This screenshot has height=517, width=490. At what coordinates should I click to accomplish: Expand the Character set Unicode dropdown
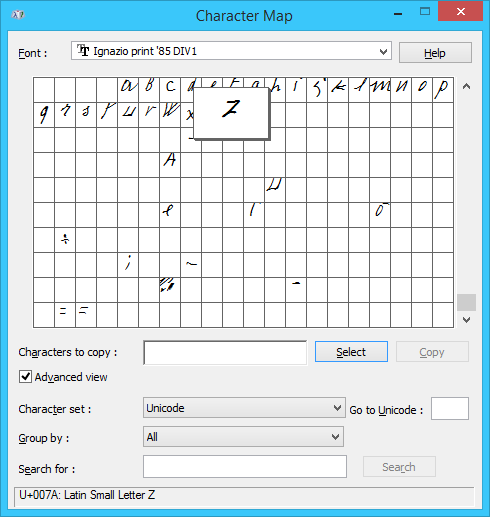(244, 408)
